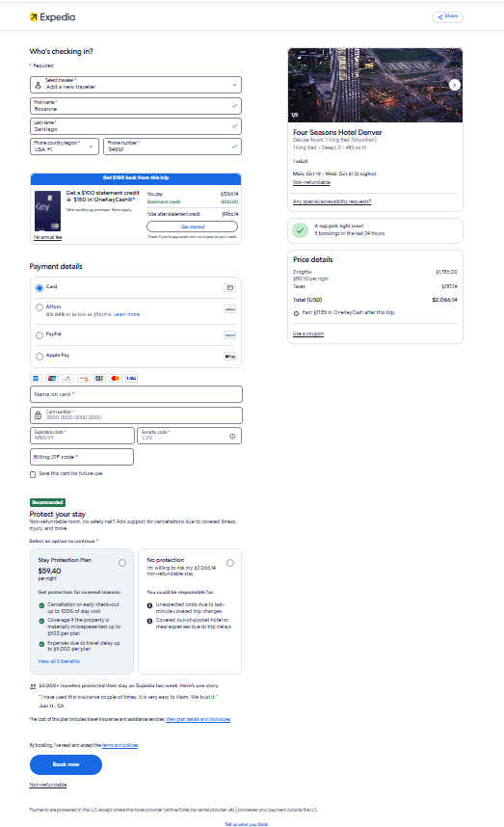Click the travelers protected people icon
The width and height of the screenshot is (504, 827).
pos(33,686)
